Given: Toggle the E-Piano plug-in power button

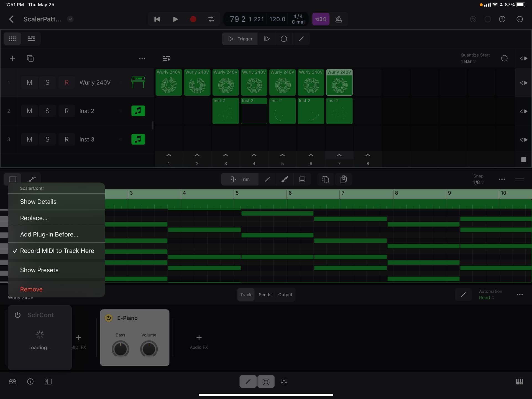Looking at the screenshot, I should click(109, 318).
